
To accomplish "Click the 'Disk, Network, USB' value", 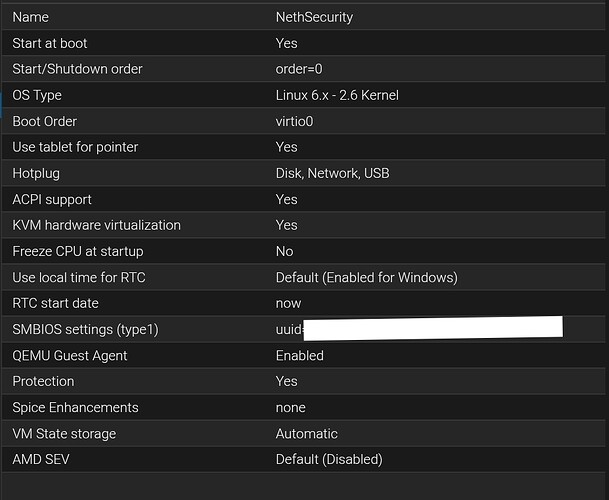I will pos(332,173).
